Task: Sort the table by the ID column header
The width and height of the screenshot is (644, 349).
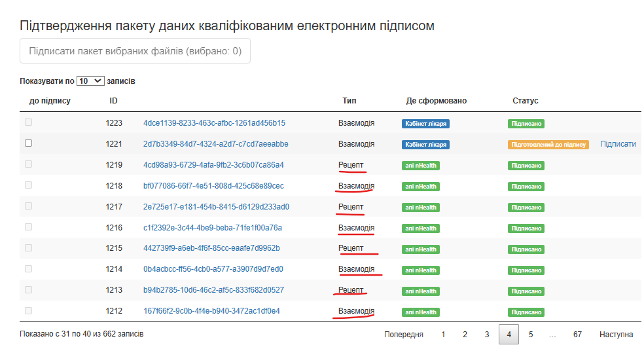Action: pos(114,101)
